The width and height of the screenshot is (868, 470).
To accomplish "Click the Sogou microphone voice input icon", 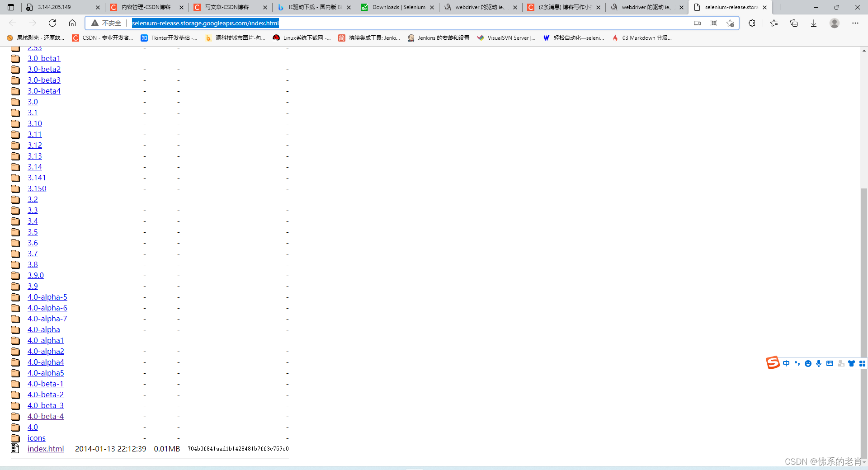I will [x=819, y=363].
